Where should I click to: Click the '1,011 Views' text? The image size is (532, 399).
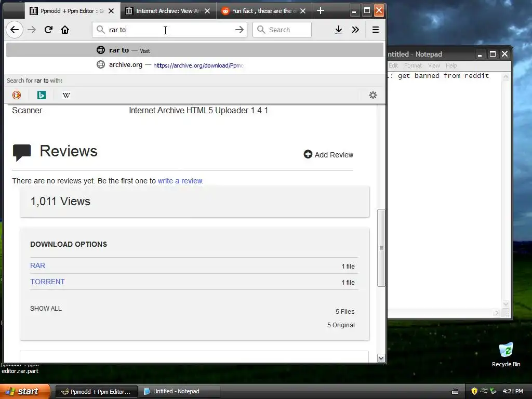tap(60, 202)
